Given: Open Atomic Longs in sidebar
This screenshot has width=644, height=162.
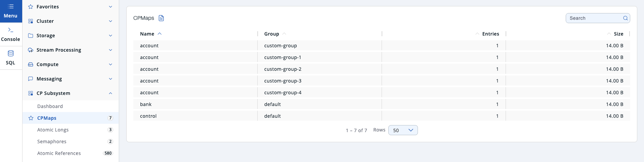Looking at the screenshot, I should [x=53, y=130].
